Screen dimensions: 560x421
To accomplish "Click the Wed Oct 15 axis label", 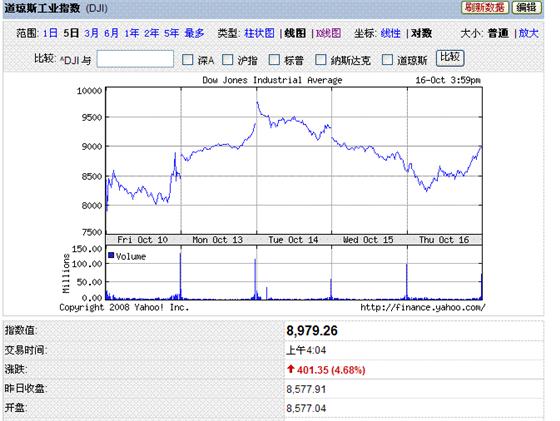I will pos(368,240).
